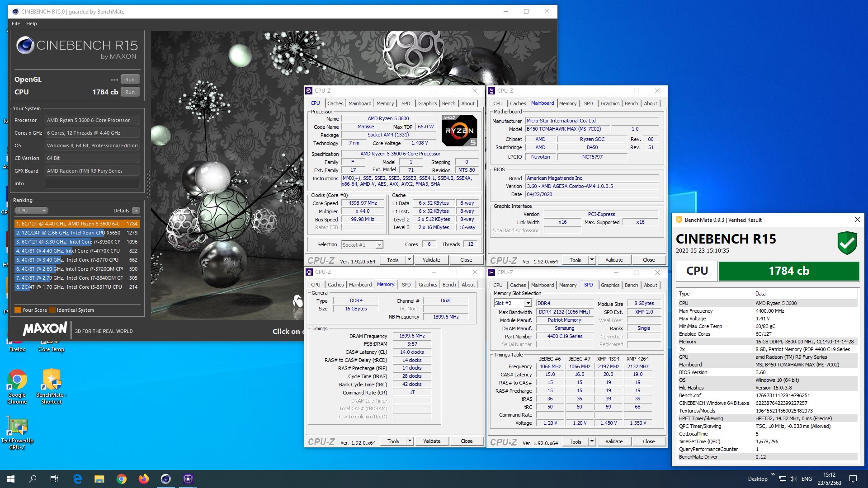
Task: Click the Ryzen 5 processor logo
Action: pyautogui.click(x=459, y=131)
